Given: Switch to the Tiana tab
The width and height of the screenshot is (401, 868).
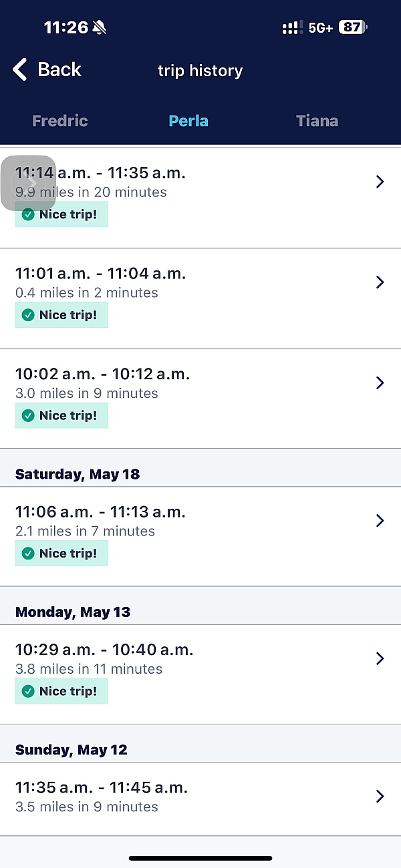Looking at the screenshot, I should [317, 121].
